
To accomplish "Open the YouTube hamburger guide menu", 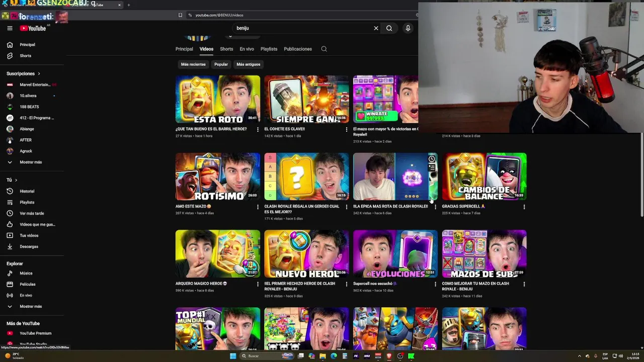I will (10, 28).
